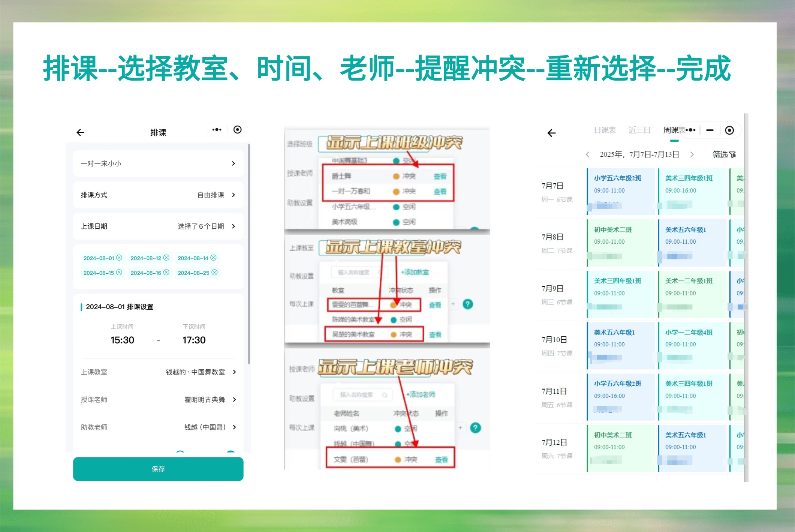Click +添加老师 link
Screen dimensions: 795x532
(x=421, y=394)
